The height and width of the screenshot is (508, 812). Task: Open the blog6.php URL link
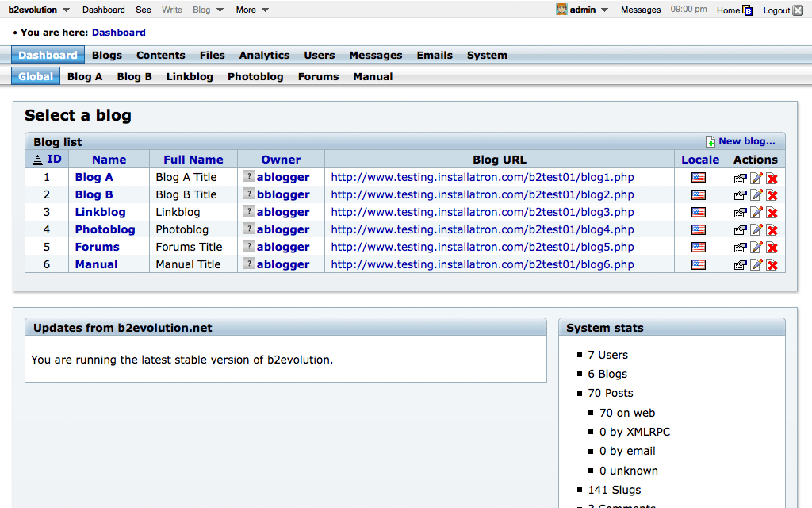pos(482,264)
